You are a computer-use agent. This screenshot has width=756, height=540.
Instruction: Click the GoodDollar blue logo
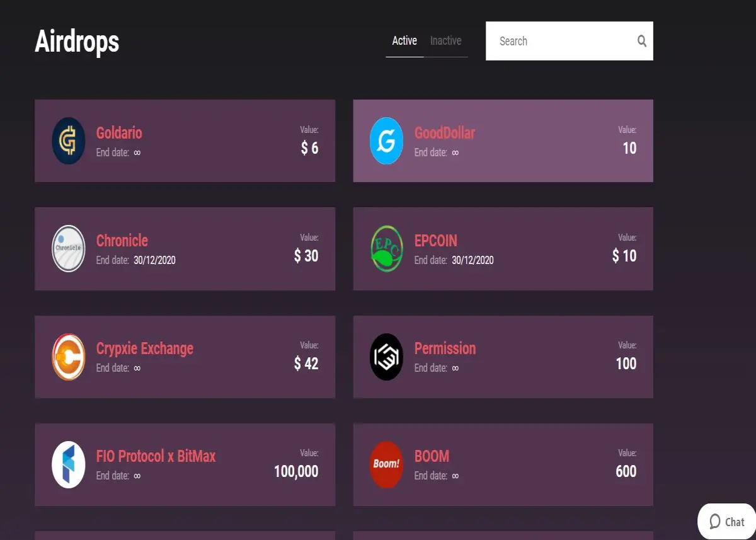tap(386, 141)
